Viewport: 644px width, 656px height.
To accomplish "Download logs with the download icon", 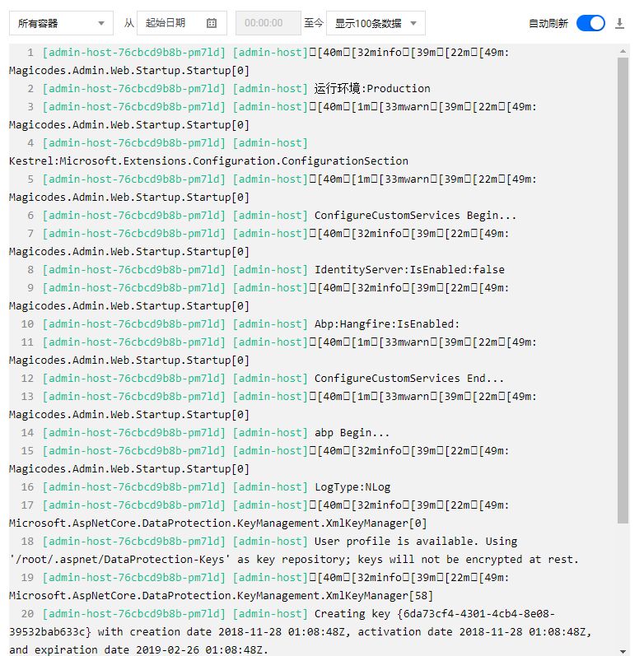I will [620, 23].
